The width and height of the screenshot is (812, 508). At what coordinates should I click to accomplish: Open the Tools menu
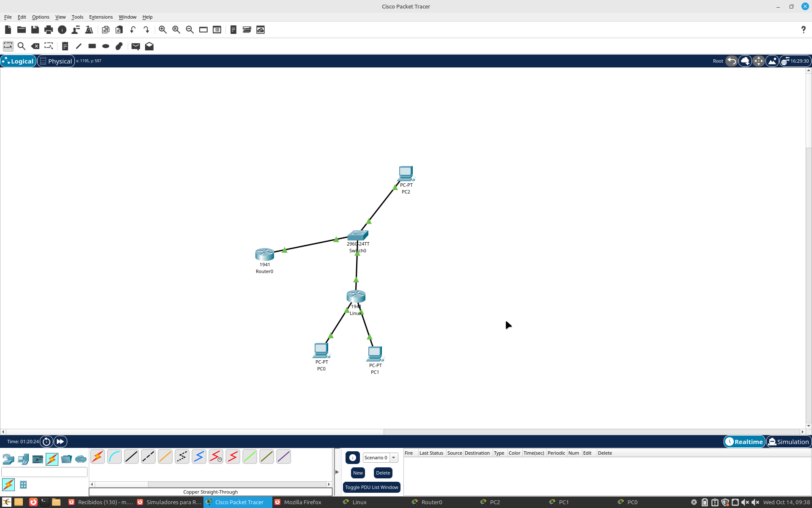click(77, 17)
